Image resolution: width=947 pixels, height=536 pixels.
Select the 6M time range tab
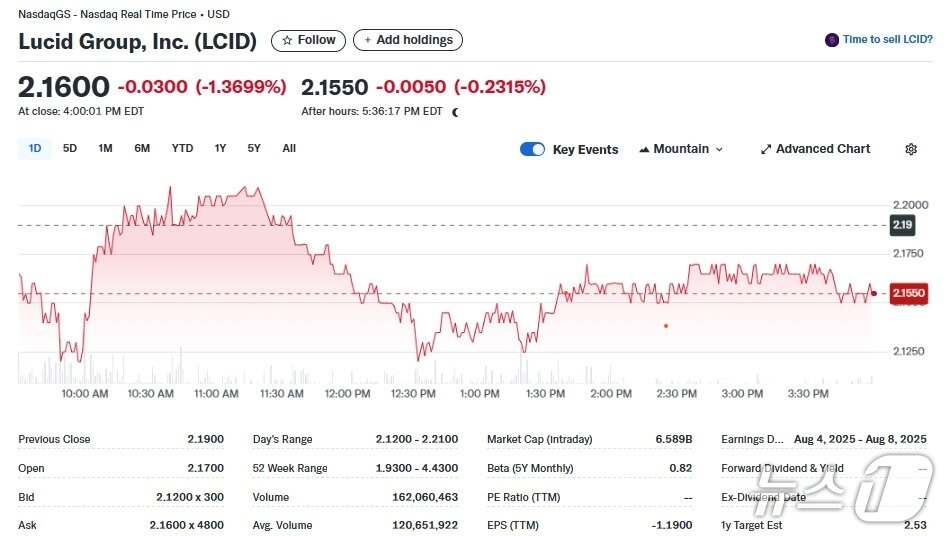click(142, 148)
